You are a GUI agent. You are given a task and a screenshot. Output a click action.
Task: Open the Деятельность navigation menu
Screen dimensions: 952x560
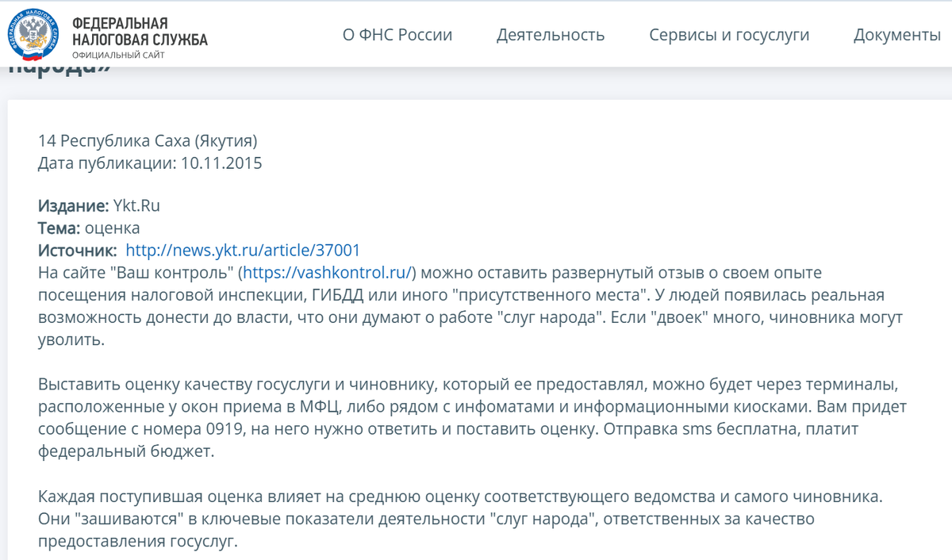550,35
